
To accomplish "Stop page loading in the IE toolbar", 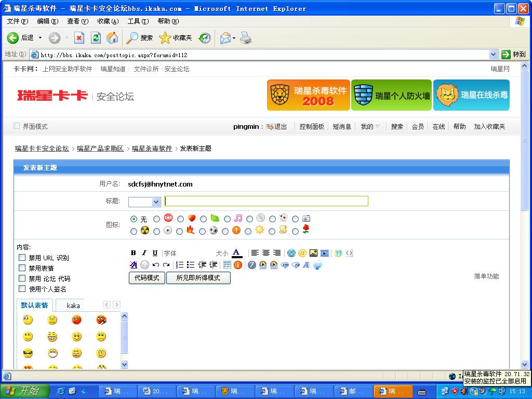I will click(79, 37).
